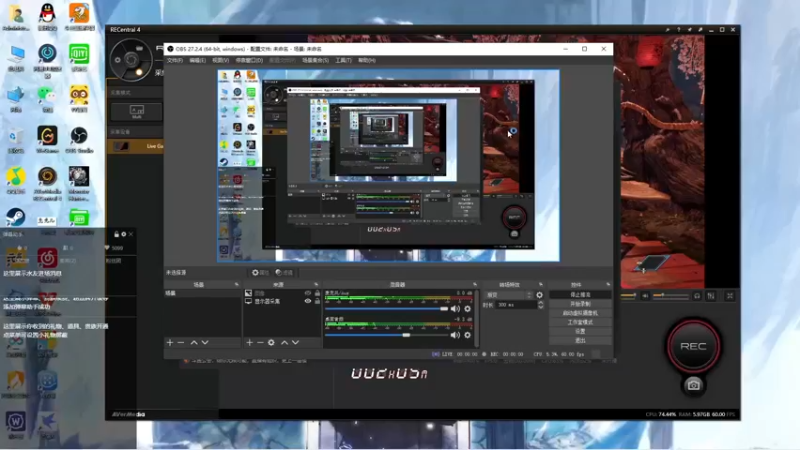800x450 pixels.
Task: Move scene down with the down arrow in Scenes dock
Action: click(x=205, y=342)
